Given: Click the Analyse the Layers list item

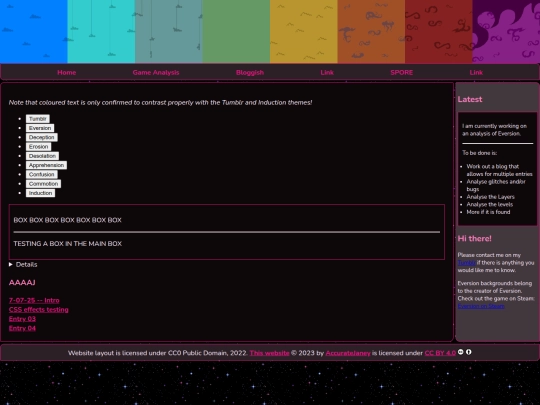Looking at the screenshot, I should pyautogui.click(x=490, y=197).
